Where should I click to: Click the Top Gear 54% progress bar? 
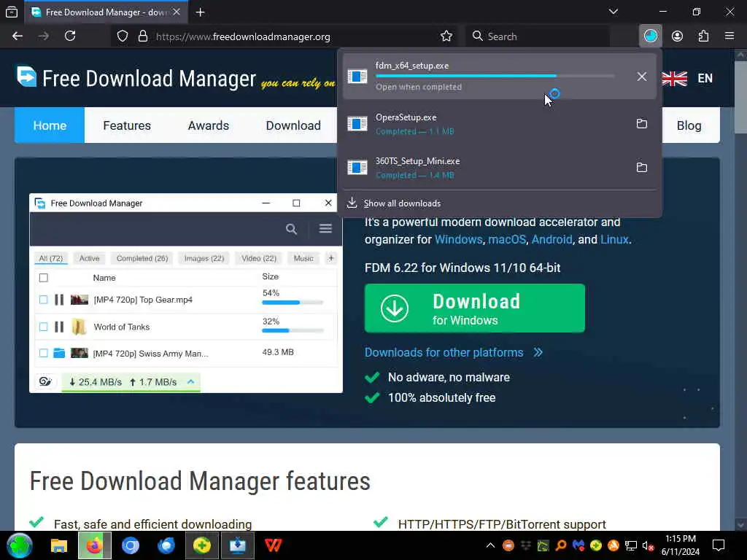[x=293, y=303]
